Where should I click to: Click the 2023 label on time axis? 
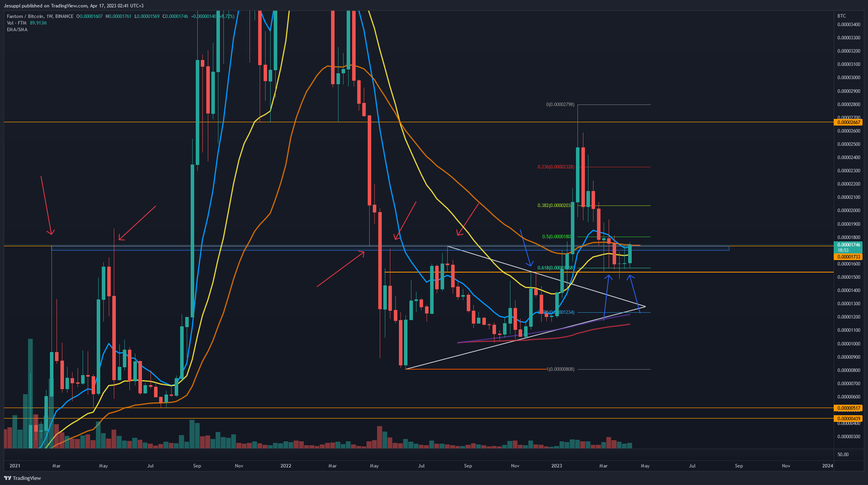556,466
